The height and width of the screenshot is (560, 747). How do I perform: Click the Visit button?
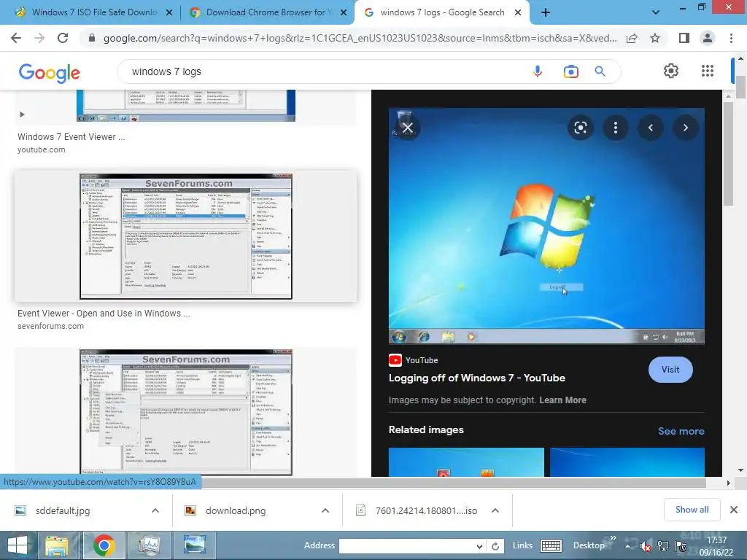pyautogui.click(x=670, y=370)
